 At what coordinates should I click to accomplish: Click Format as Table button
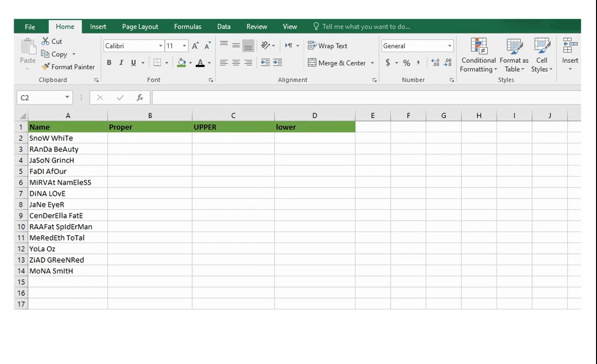coord(514,55)
